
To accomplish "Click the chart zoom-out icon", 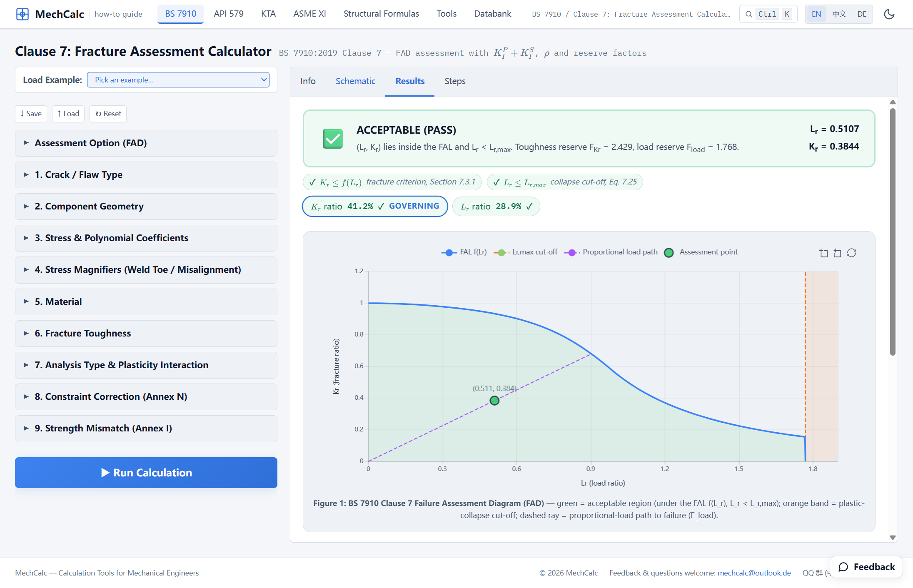I will (837, 253).
